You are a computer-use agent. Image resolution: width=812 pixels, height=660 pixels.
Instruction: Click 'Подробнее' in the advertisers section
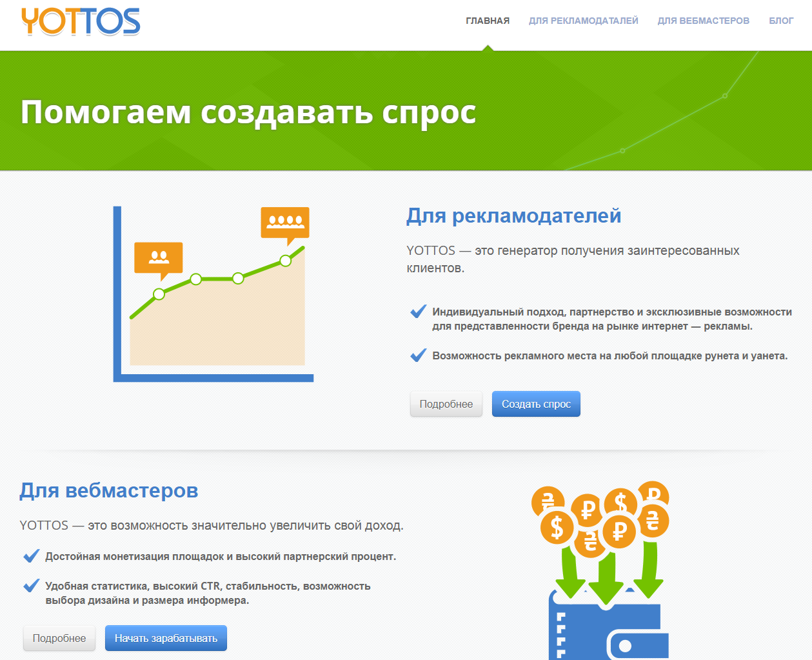coord(446,403)
